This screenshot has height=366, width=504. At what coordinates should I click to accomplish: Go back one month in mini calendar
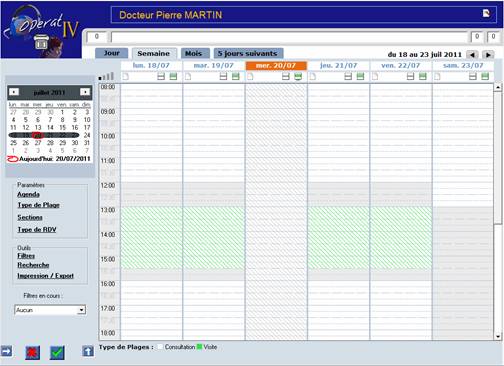[14, 92]
